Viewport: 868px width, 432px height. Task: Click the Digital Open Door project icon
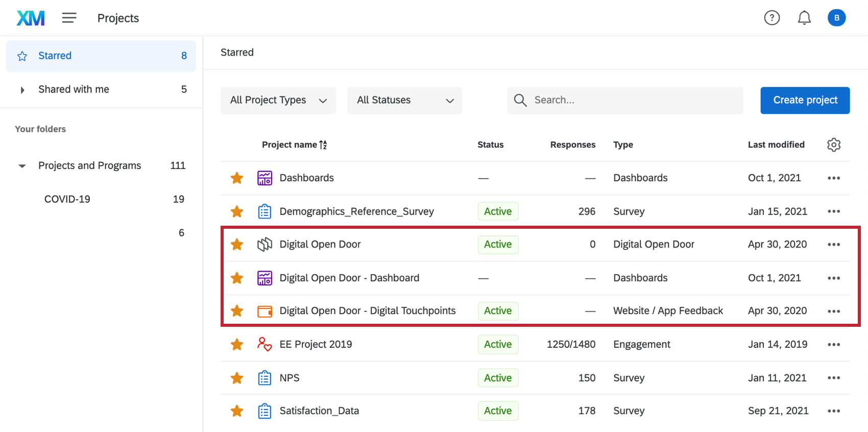[264, 245]
